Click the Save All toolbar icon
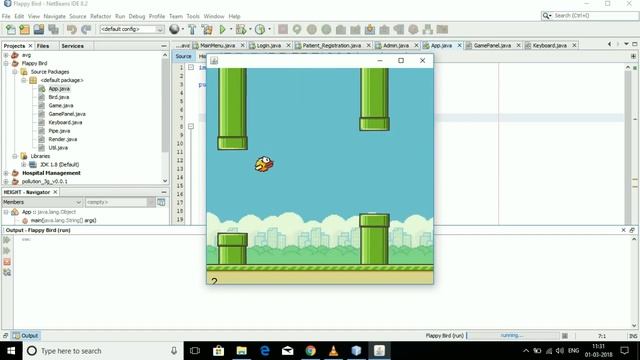640x360 pixels. click(53, 29)
